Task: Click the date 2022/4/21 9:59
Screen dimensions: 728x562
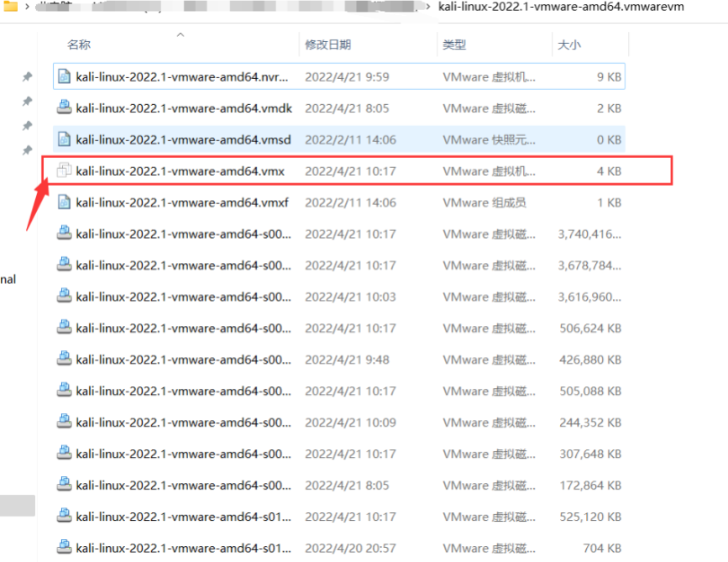Action: pyautogui.click(x=347, y=76)
